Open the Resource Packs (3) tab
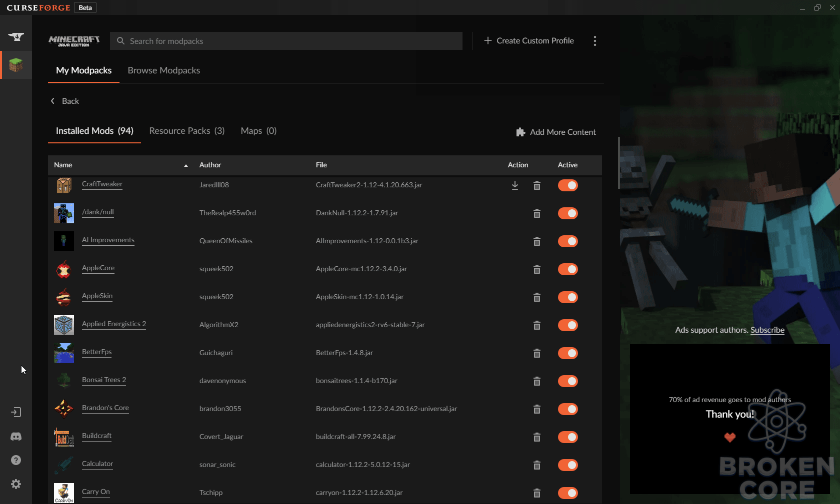The width and height of the screenshot is (840, 504). tap(187, 131)
